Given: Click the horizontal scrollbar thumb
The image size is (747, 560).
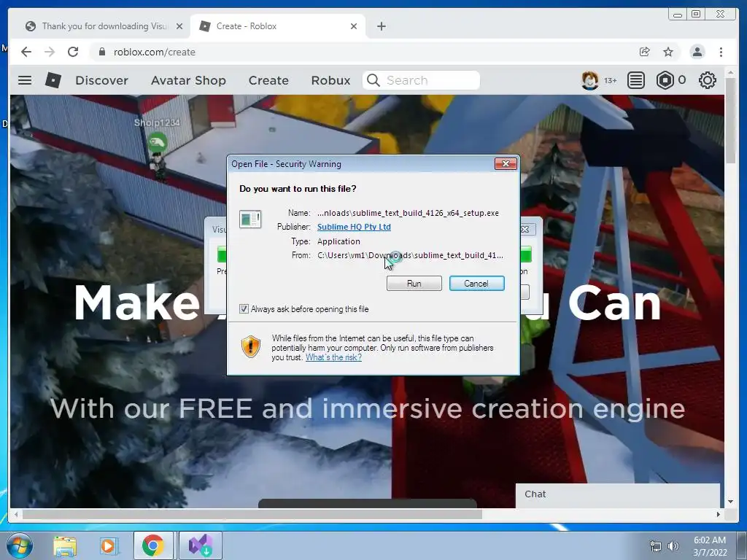Looking at the screenshot, I should click(252, 514).
